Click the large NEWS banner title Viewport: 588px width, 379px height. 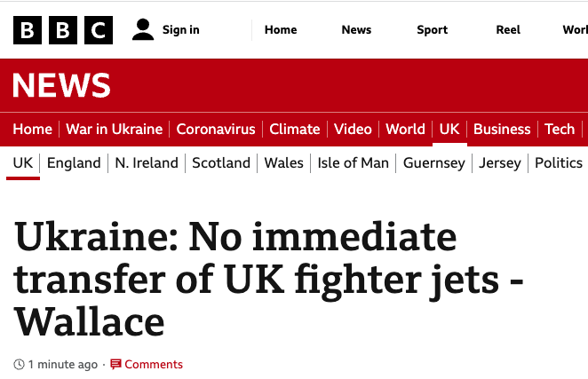pyautogui.click(x=61, y=86)
